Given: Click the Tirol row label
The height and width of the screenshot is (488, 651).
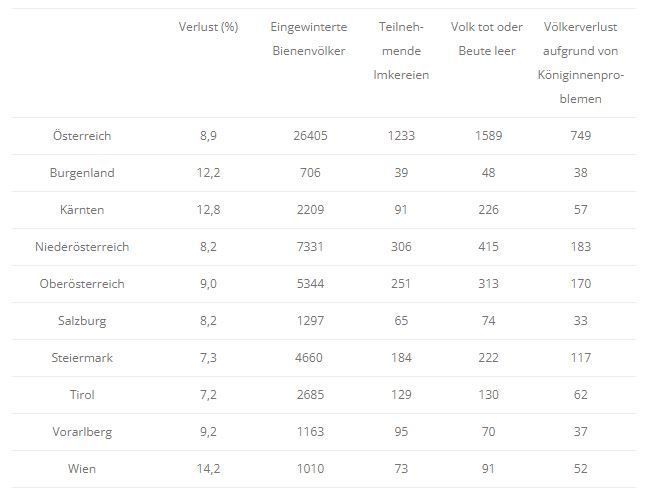Looking at the screenshot, I should 82,395.
